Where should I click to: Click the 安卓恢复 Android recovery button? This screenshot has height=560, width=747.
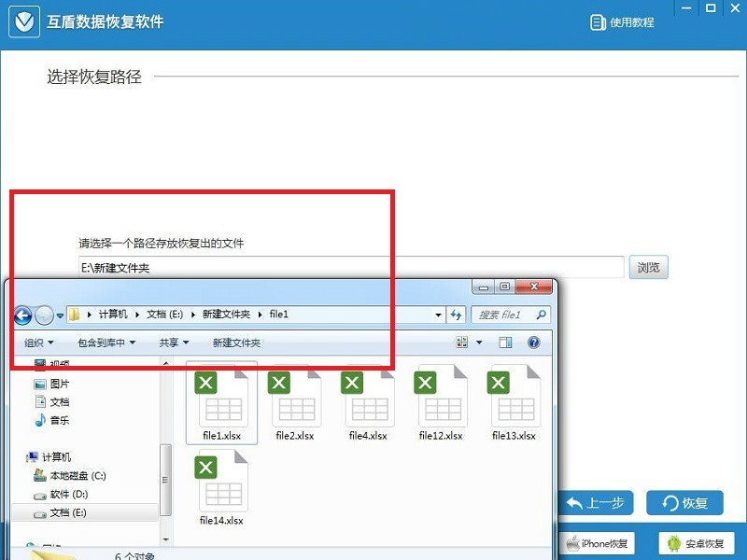point(697,543)
